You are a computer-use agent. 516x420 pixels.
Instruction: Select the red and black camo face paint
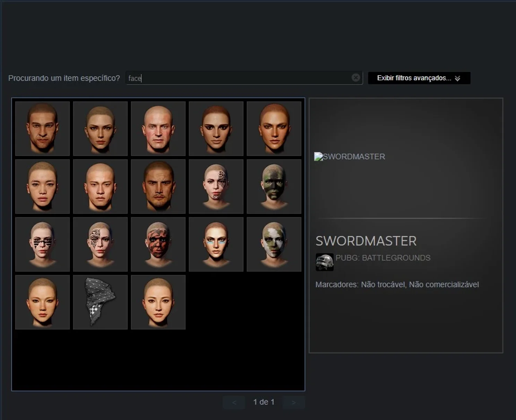click(x=158, y=244)
